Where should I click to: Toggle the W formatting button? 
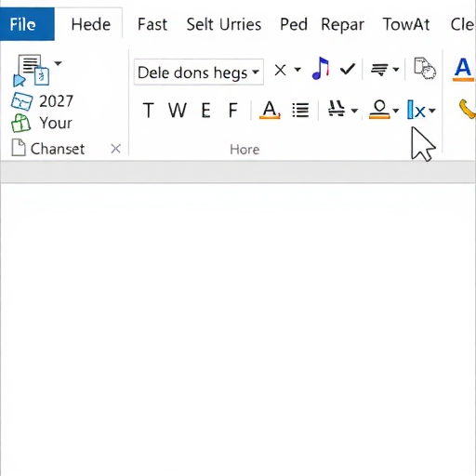[178, 111]
